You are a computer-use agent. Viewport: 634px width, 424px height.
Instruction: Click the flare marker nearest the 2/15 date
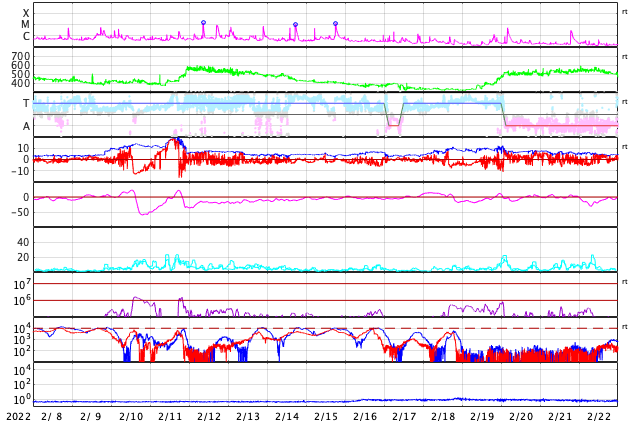pos(336,23)
